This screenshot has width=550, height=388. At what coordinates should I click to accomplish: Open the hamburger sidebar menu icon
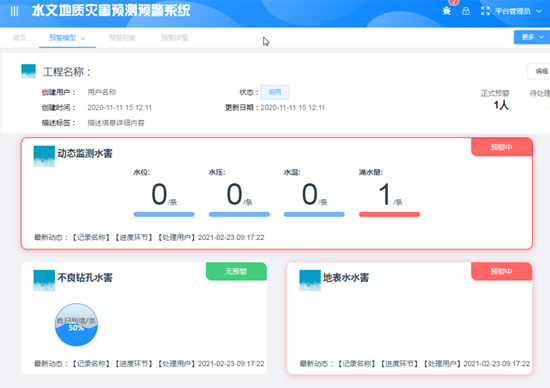pos(14,11)
